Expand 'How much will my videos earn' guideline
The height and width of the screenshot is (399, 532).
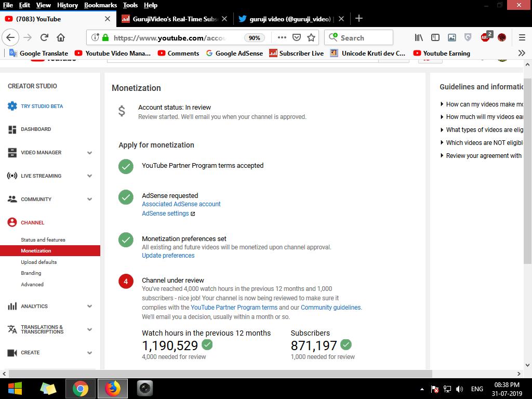(x=482, y=117)
